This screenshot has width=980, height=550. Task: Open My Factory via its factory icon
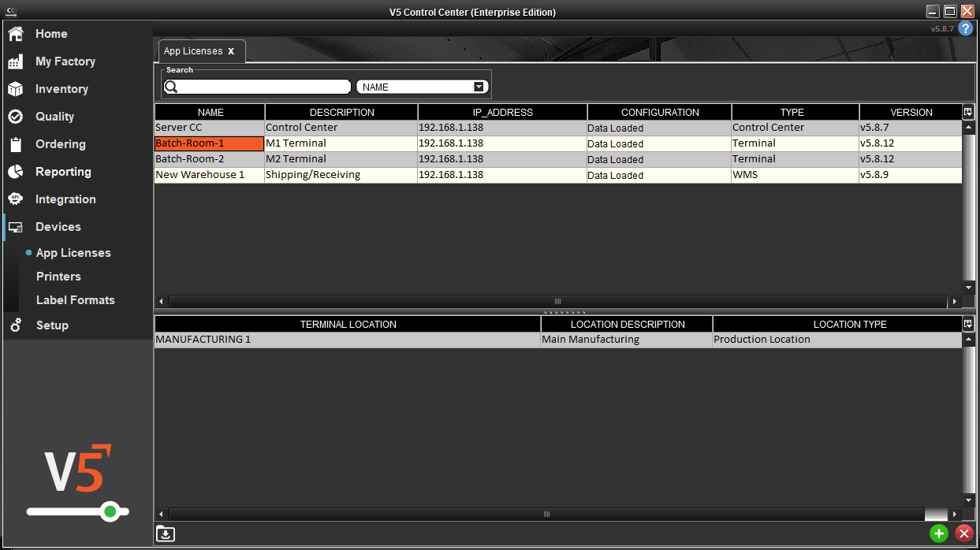tap(15, 61)
